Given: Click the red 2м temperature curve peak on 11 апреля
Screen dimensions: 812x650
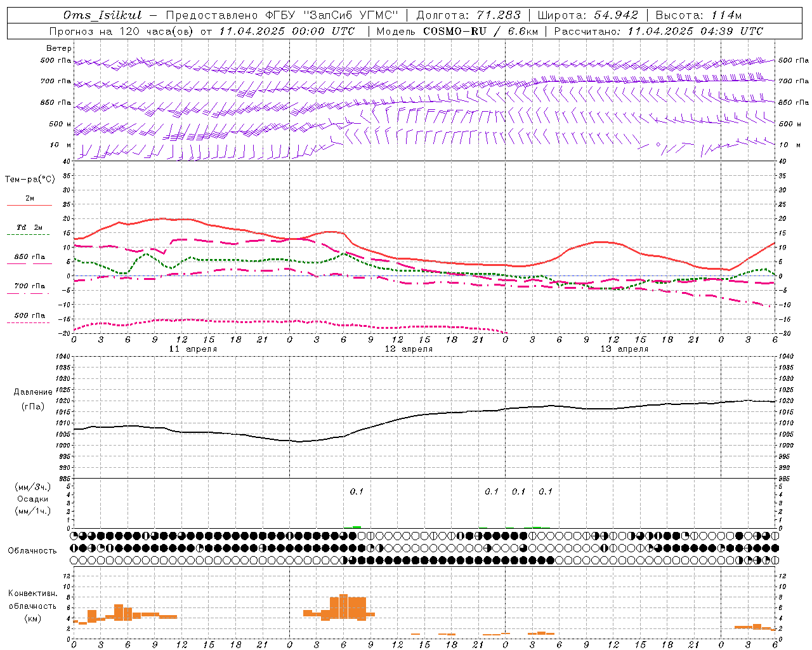Looking at the screenshot, I should click(162, 218).
